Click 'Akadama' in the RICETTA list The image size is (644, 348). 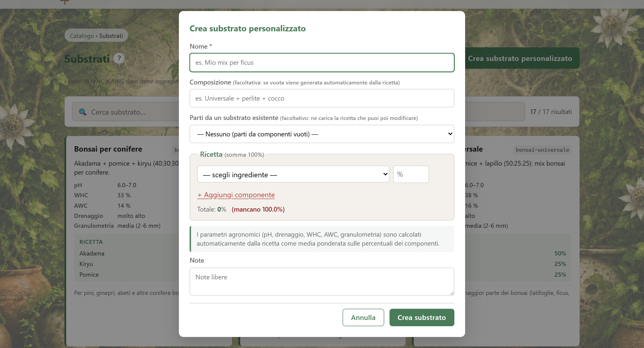92,253
